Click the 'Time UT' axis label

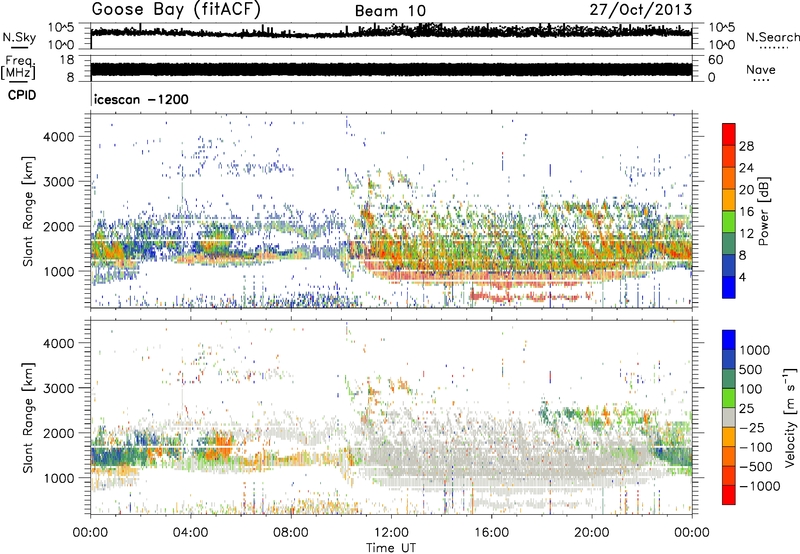click(x=391, y=548)
